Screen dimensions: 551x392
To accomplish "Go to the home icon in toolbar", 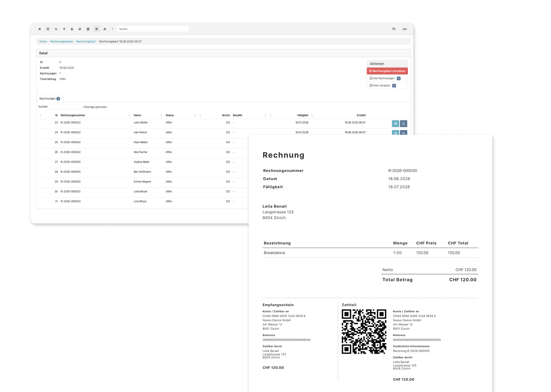I will 39,29.
